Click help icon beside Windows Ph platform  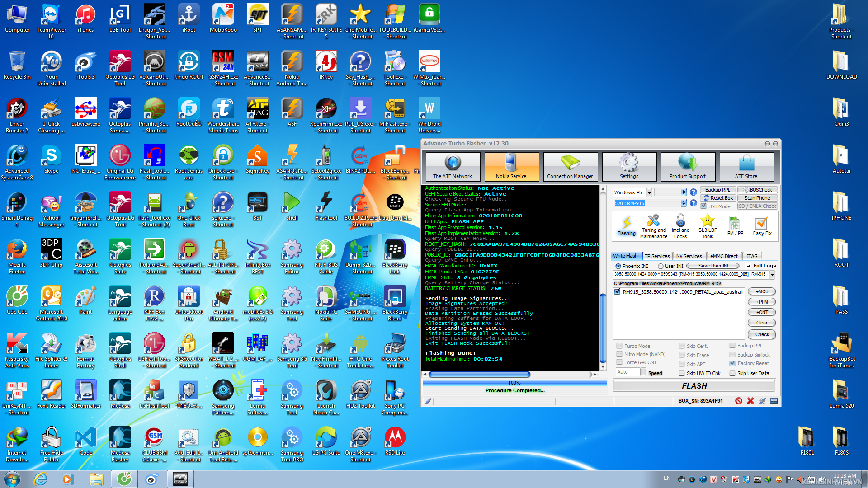(693, 192)
